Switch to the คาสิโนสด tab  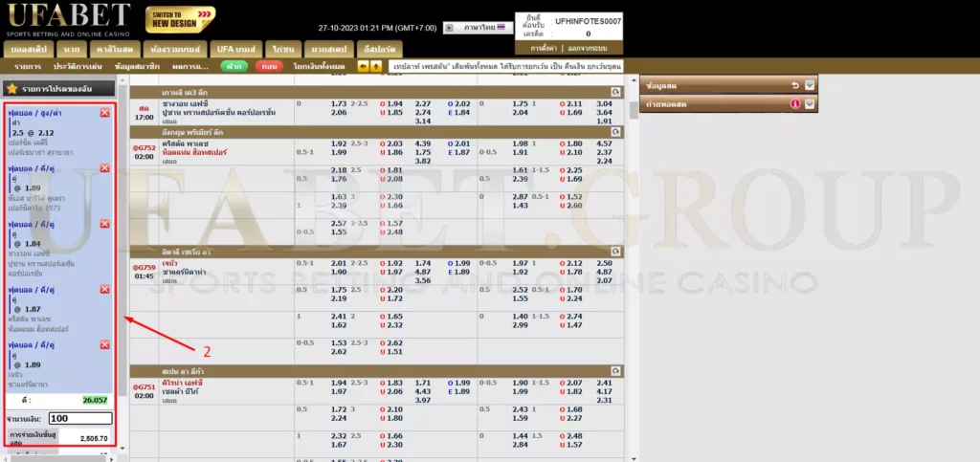(x=115, y=48)
